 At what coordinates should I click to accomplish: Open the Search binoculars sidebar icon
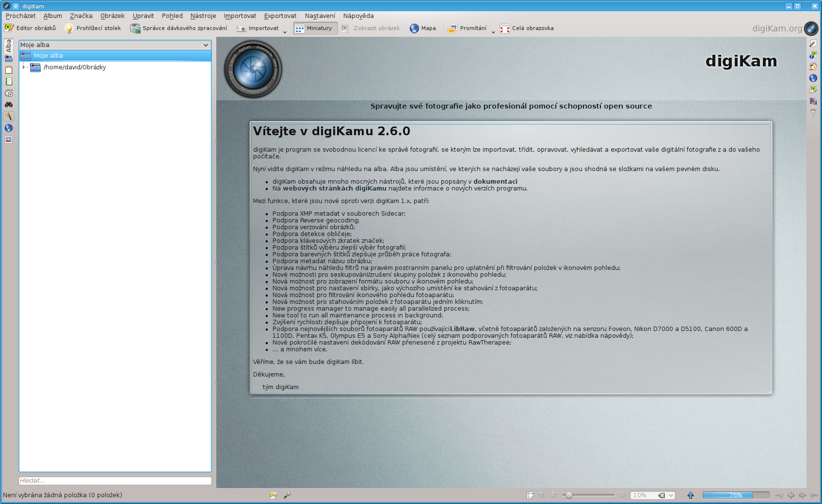pyautogui.click(x=9, y=105)
